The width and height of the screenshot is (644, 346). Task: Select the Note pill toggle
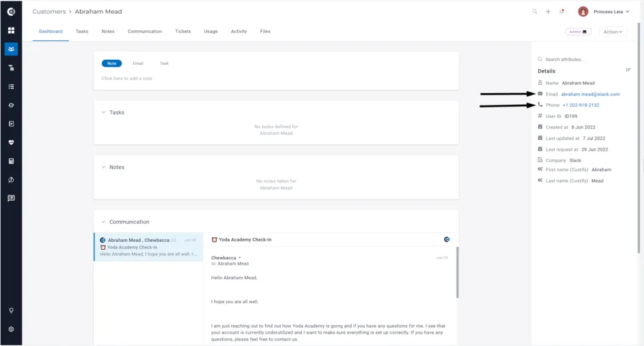coord(112,64)
